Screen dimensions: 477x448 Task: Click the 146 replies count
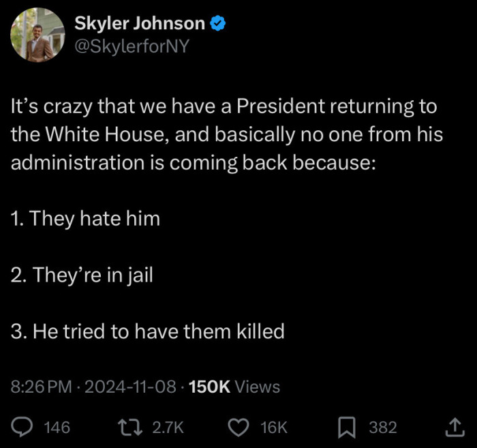(x=57, y=428)
